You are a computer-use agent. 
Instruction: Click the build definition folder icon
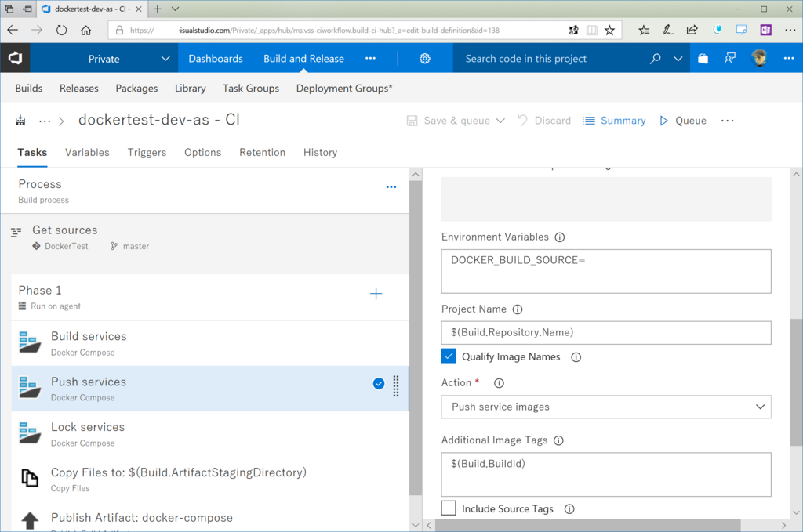20,121
